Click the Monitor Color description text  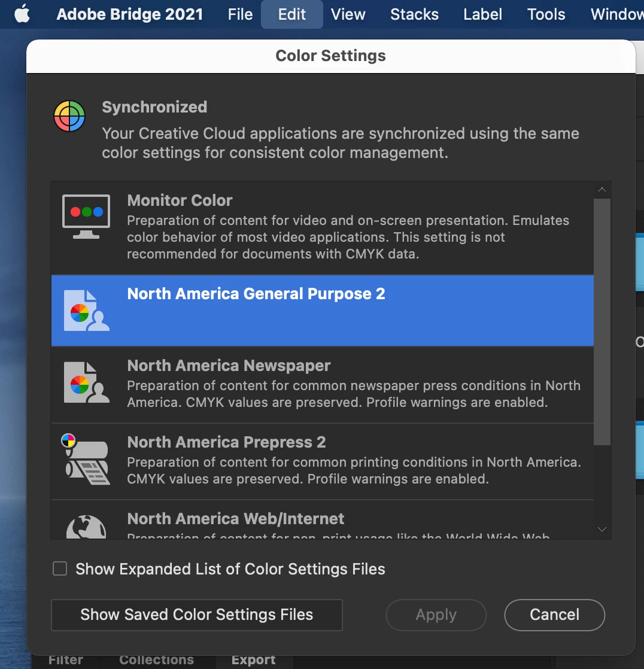point(348,237)
